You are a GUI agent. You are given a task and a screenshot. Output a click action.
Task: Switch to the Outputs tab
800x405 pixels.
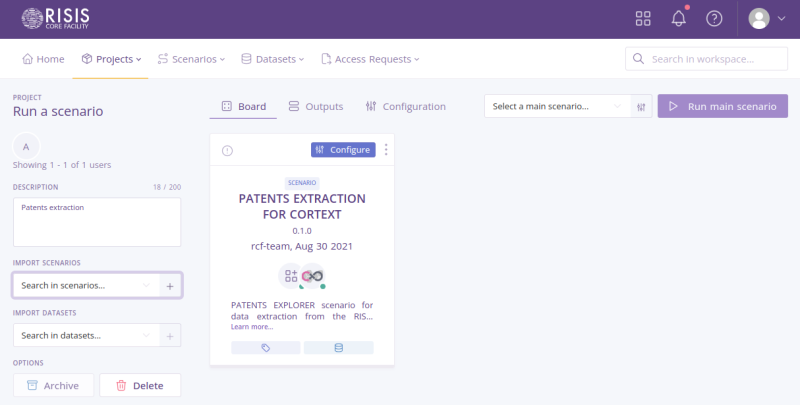point(315,106)
